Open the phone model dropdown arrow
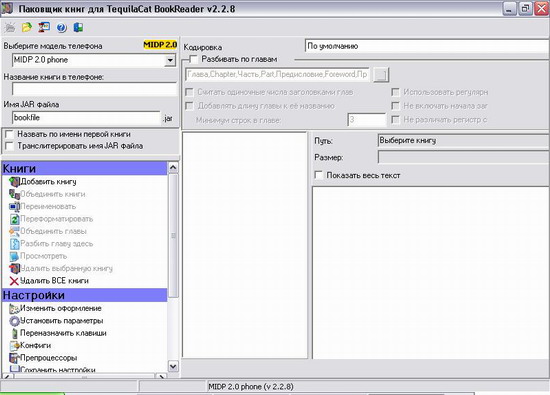 170,60
